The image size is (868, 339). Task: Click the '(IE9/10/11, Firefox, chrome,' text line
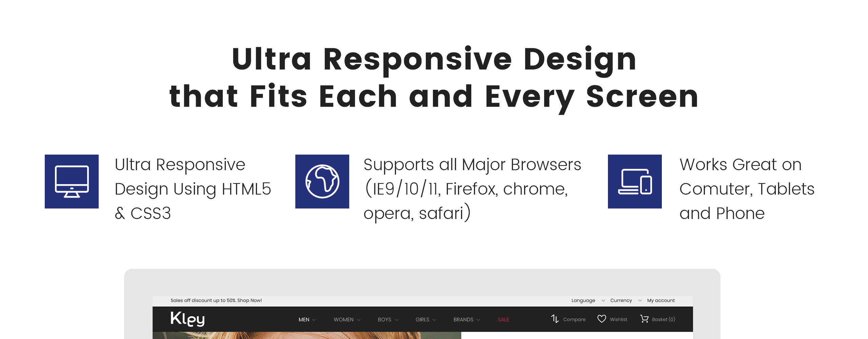tap(466, 189)
